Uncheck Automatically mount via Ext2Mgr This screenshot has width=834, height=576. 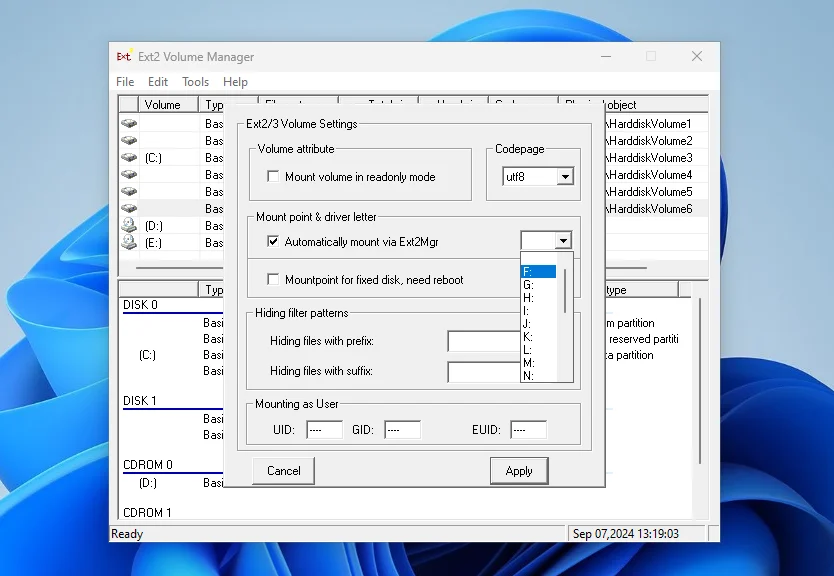tap(273, 242)
